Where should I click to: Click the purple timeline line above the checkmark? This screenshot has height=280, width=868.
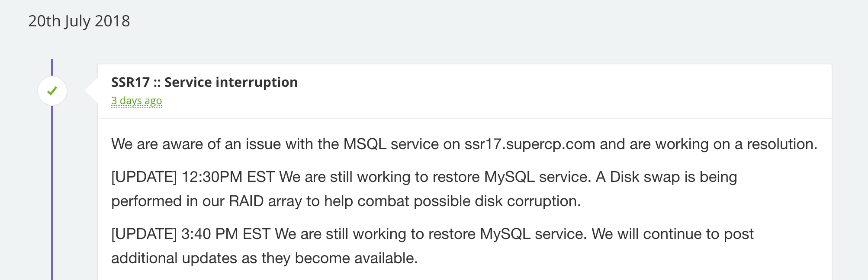pyautogui.click(x=52, y=67)
